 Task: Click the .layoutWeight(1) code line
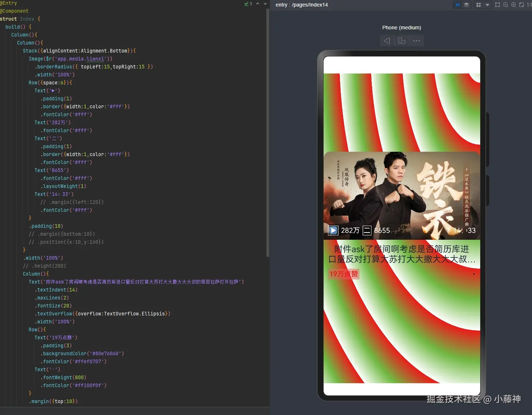coord(63,186)
